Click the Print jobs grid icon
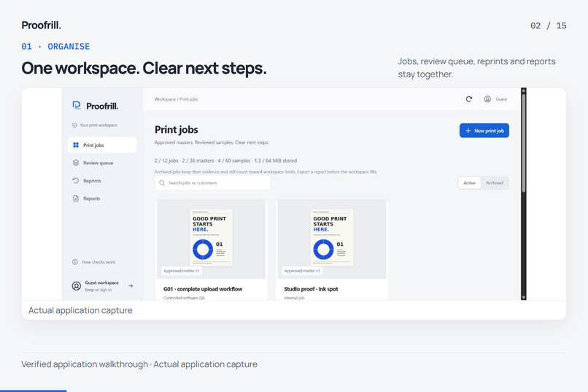Image resolution: width=588 pixels, height=392 pixels. click(76, 145)
